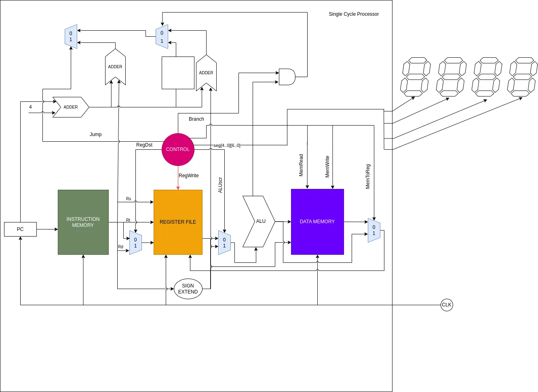Click the REGISTER FILE block
The height and width of the screenshot is (392, 538).
(178, 222)
